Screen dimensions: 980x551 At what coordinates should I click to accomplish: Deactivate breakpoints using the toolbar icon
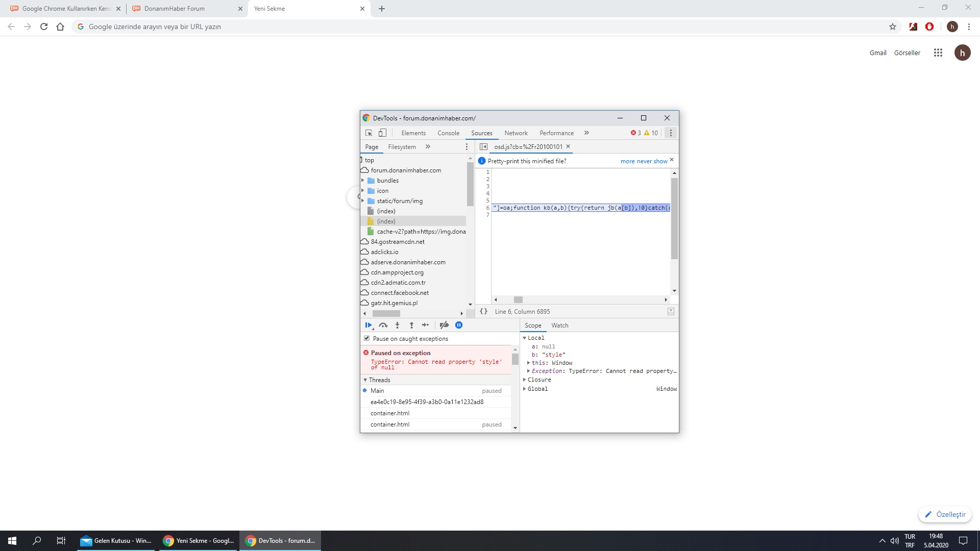click(x=444, y=325)
